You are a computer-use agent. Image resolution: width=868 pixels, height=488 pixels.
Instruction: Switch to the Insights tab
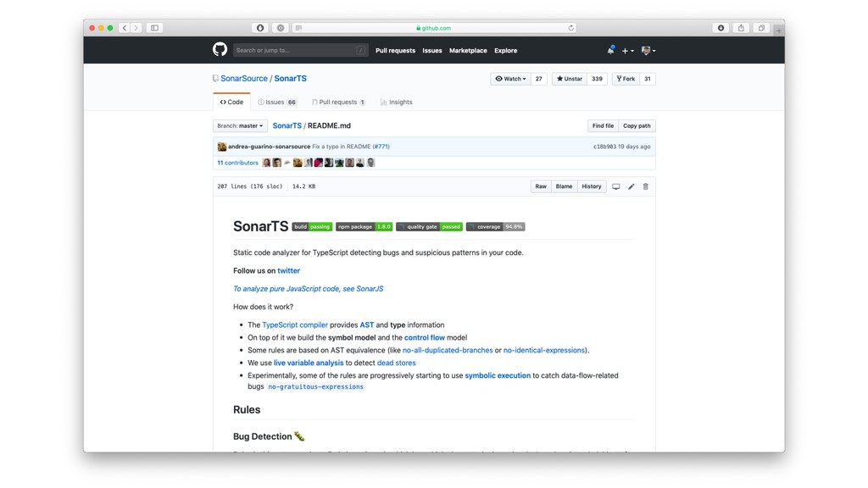[397, 102]
